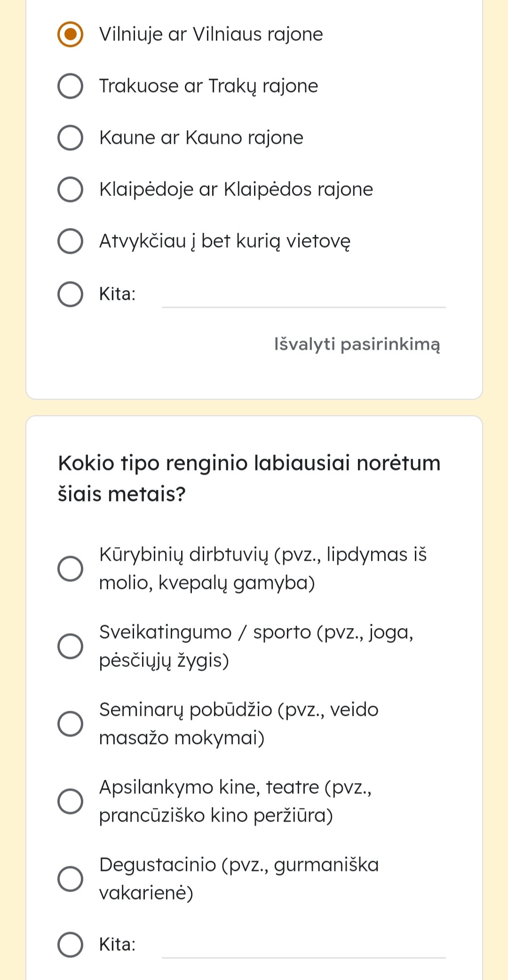
Task: Click the Trakuose ar Trakų rajone label text
Action: coord(208,86)
